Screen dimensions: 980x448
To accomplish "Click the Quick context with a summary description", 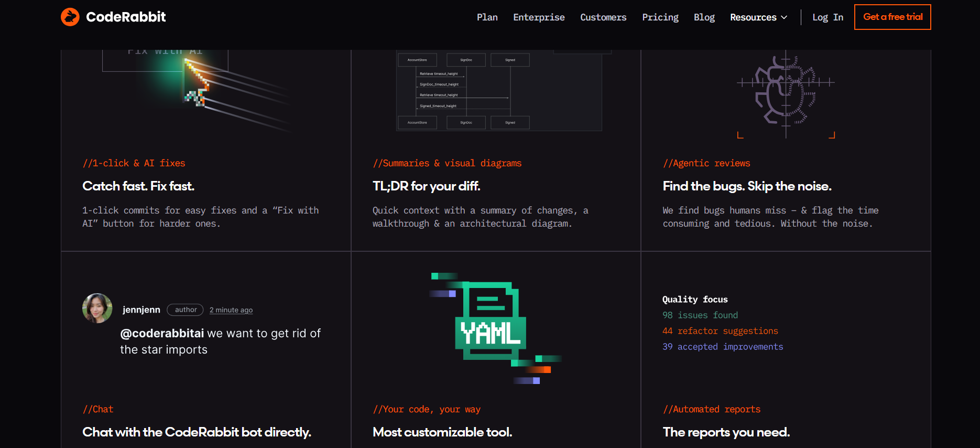I will click(x=481, y=217).
